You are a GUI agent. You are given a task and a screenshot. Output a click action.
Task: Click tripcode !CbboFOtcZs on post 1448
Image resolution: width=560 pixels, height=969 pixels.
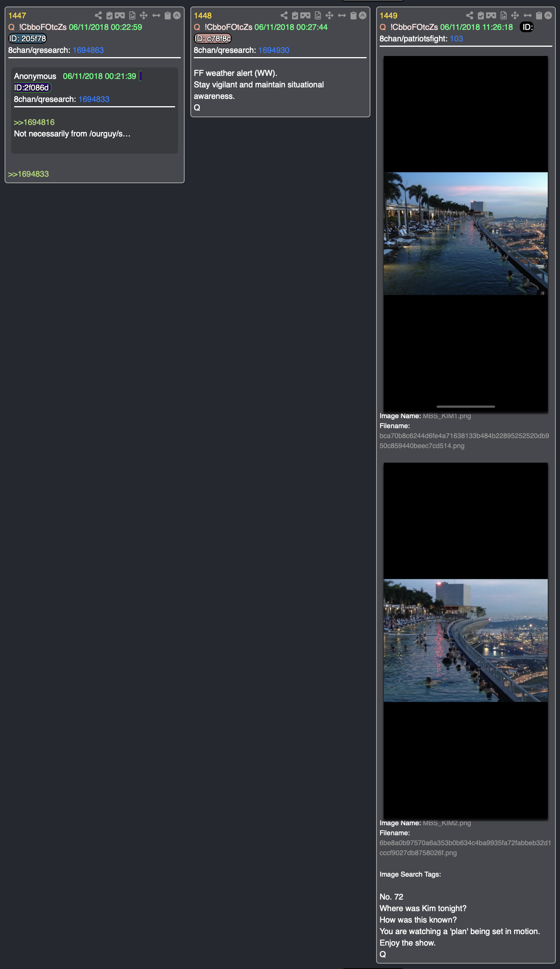[x=228, y=27]
